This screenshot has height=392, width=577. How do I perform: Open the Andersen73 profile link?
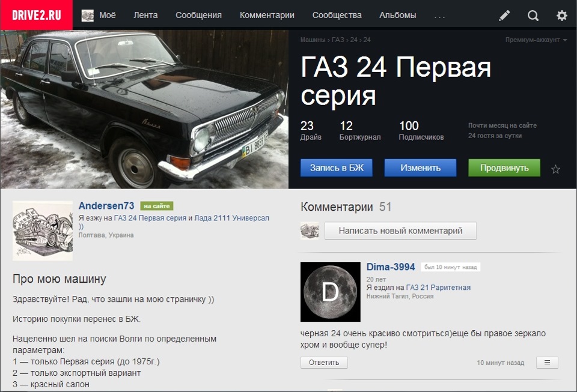pos(106,206)
